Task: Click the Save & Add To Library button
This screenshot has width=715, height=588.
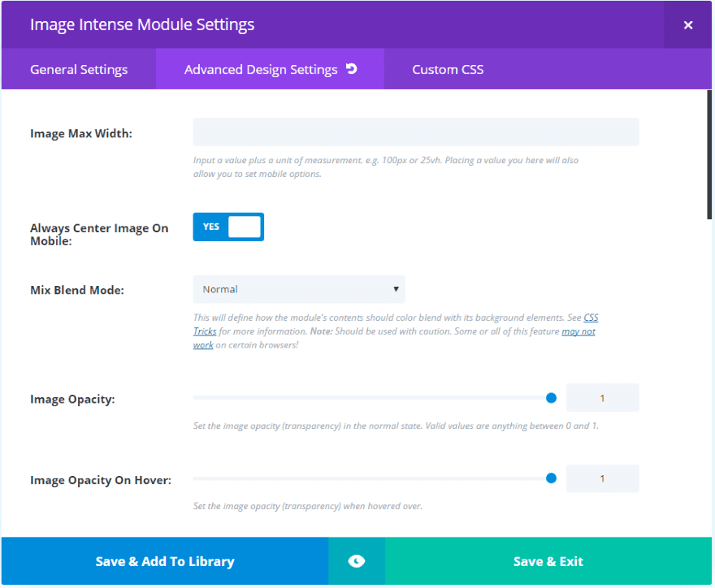Action: (165, 561)
